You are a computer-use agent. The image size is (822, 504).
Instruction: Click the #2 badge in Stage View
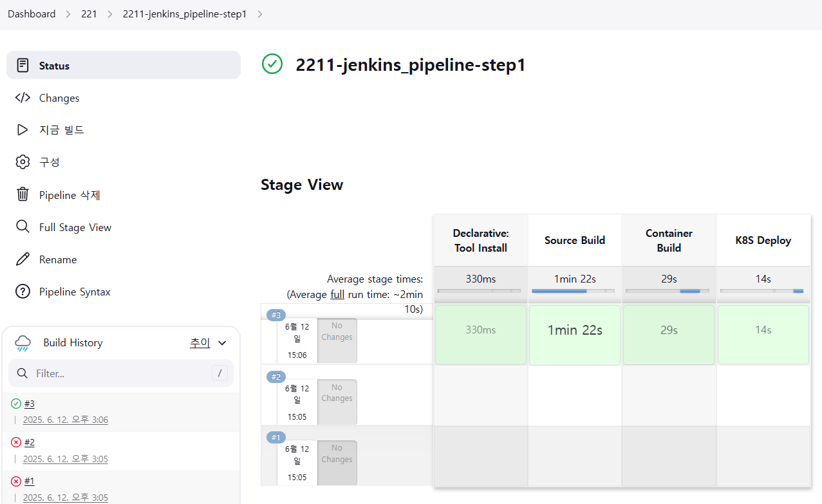pos(276,377)
